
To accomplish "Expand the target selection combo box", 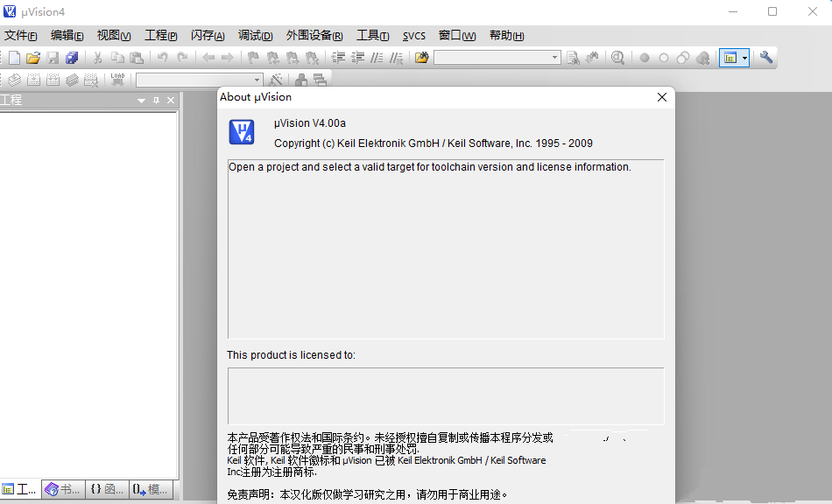I will point(257,80).
